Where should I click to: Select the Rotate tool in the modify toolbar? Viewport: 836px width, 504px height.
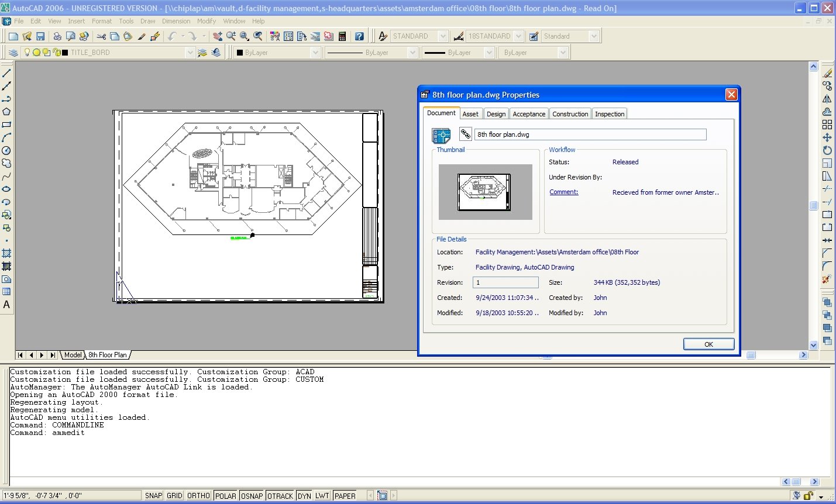[827, 150]
